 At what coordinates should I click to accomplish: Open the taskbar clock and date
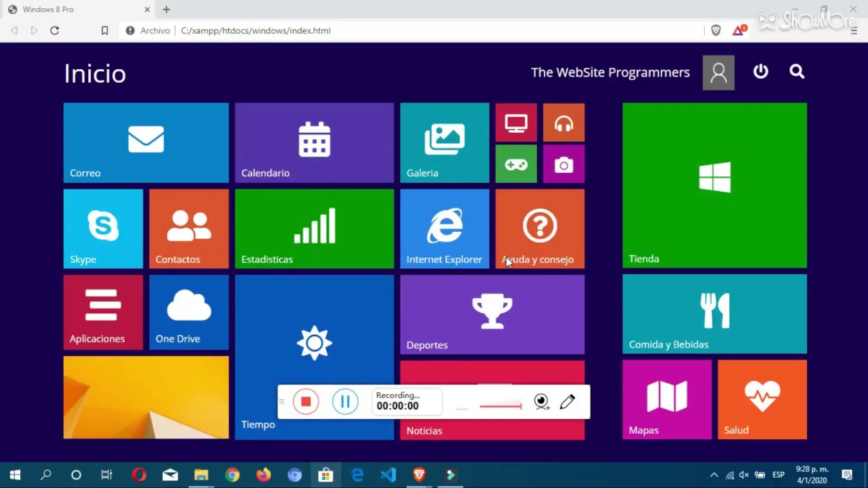pos(812,475)
